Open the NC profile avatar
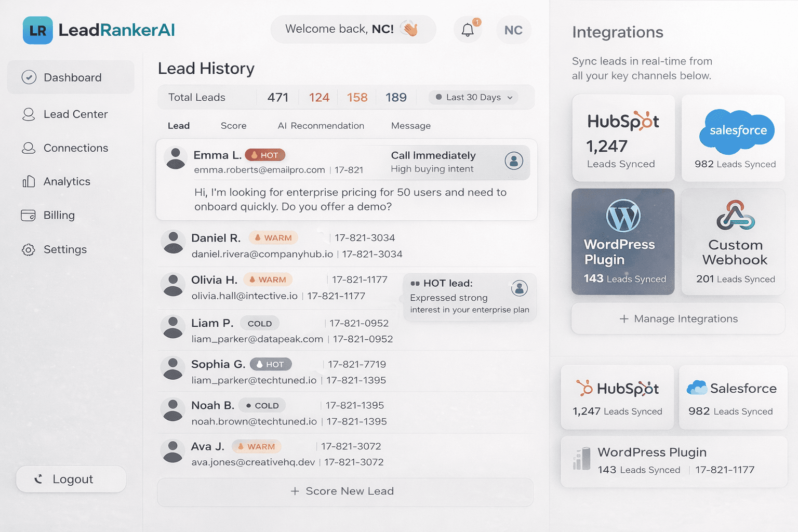 point(513,30)
